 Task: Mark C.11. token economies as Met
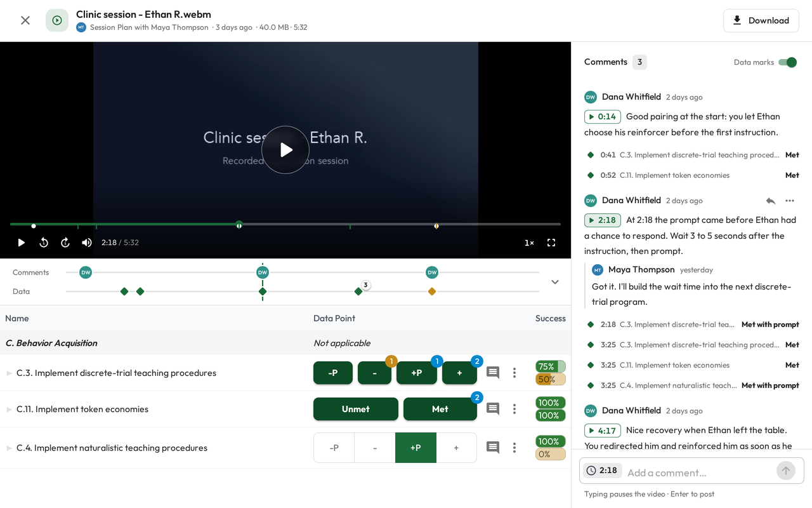440,409
